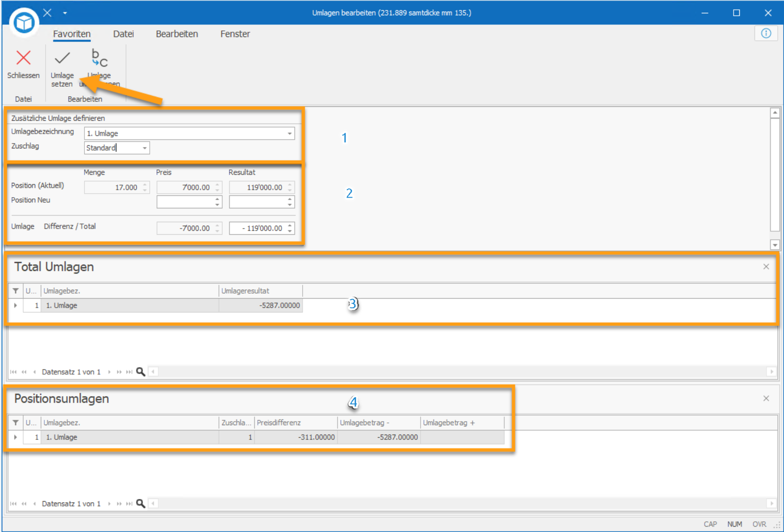
Task: Go to previous record in Positionsumlagen
Action: point(34,504)
